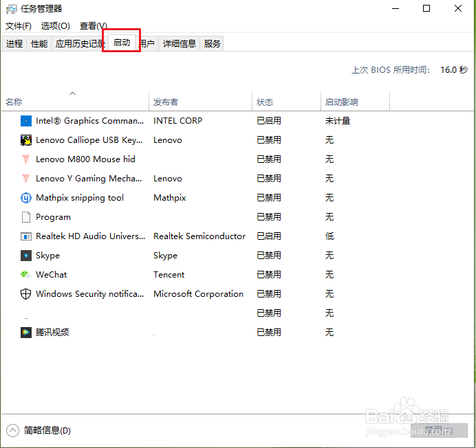Select the Mathpix snipping tool name
Screen dimensions: 476x448
80,198
